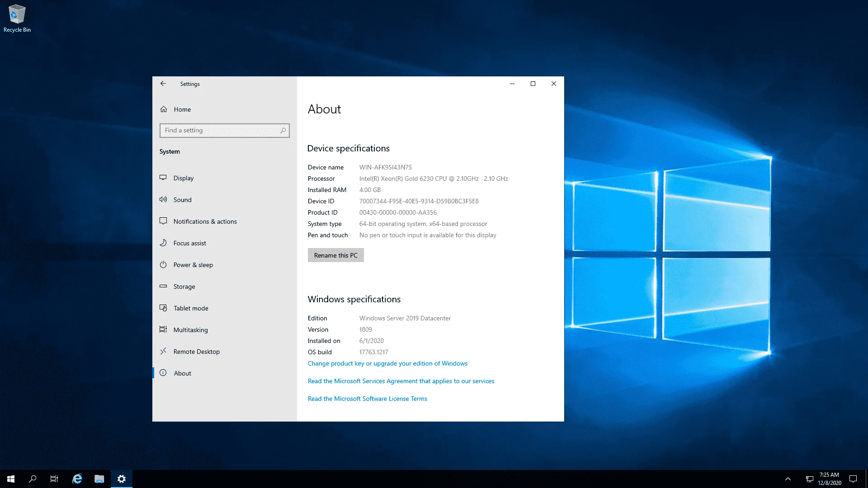
Task: Click the Installed on date 6/1/2020
Action: pyautogui.click(x=371, y=341)
